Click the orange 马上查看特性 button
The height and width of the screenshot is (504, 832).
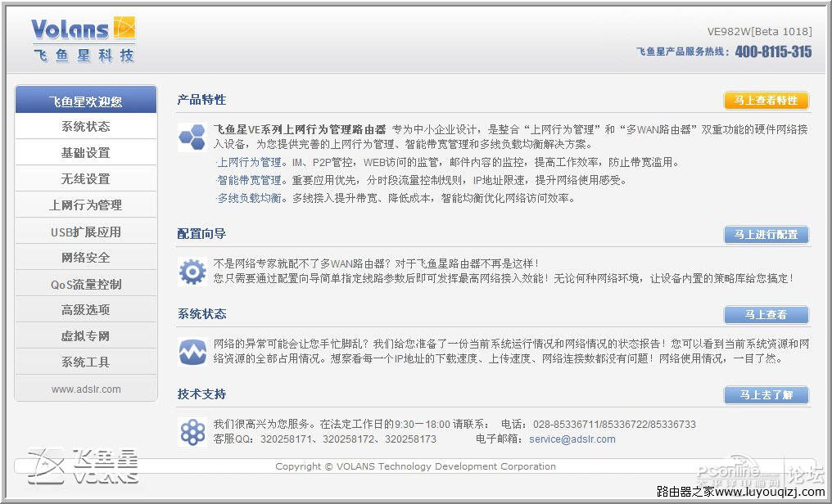[x=766, y=101]
